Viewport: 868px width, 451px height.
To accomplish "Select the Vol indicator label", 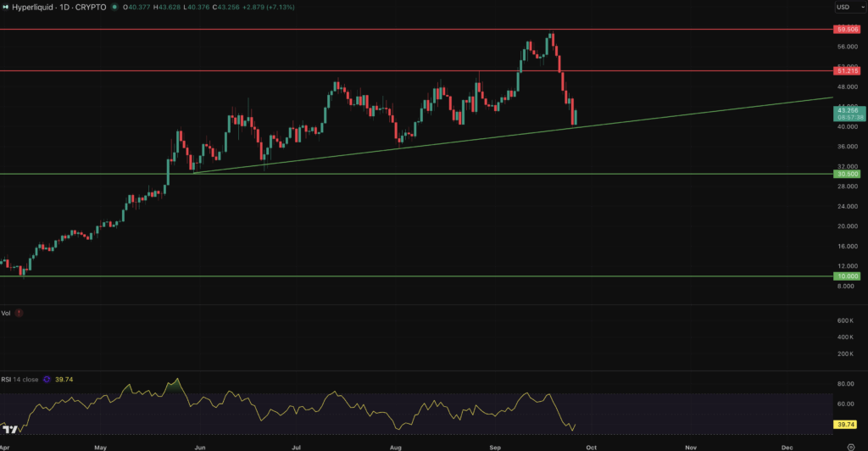I will 6,313.
